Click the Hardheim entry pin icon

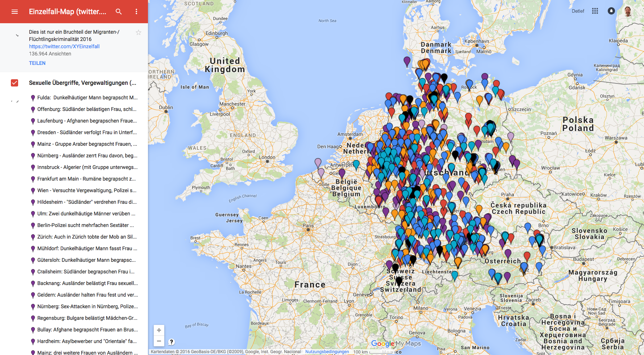click(33, 342)
